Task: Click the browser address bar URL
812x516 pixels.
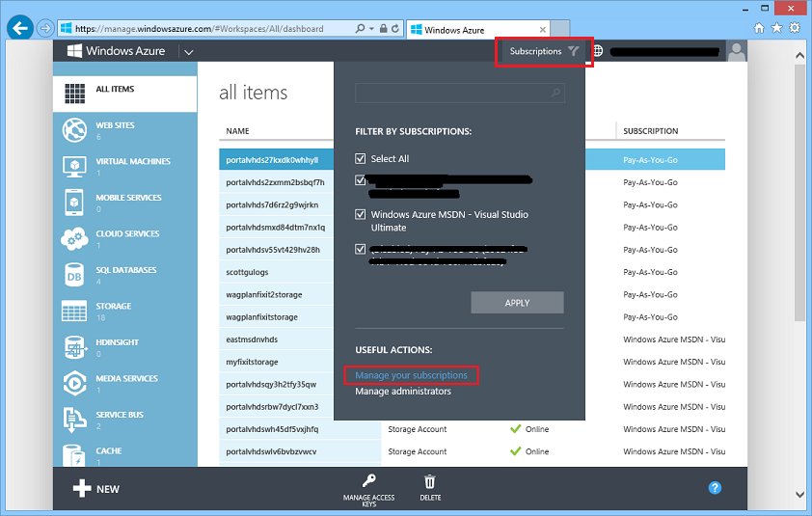Action: click(x=200, y=29)
